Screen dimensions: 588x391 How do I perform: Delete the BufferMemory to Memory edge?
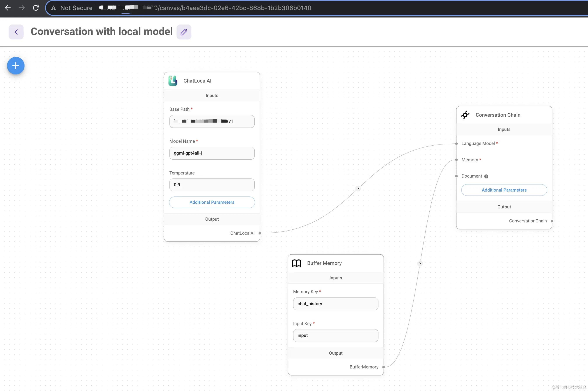420,263
